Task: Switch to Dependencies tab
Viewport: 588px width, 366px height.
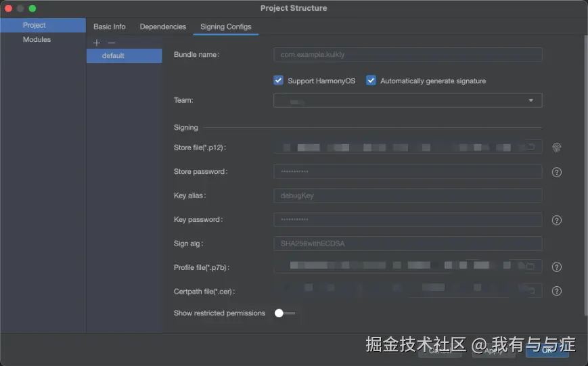Action: pos(163,26)
